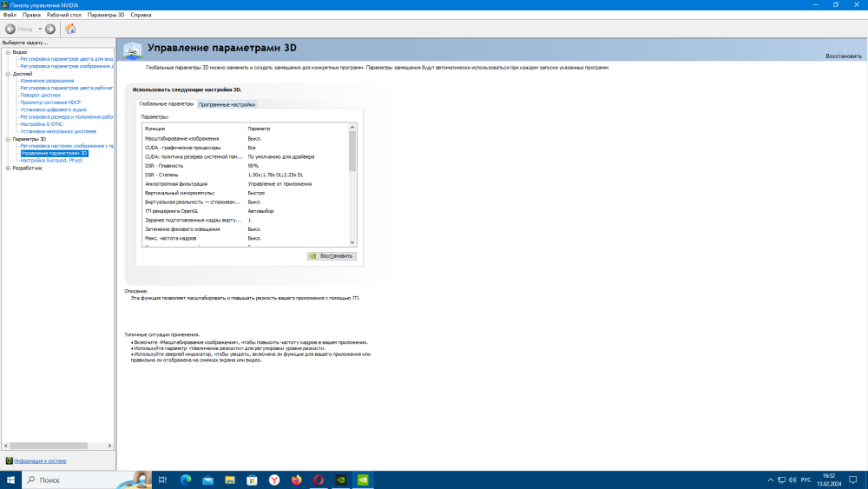Click the settings list down scroll arrow
868x489 pixels.
352,242
